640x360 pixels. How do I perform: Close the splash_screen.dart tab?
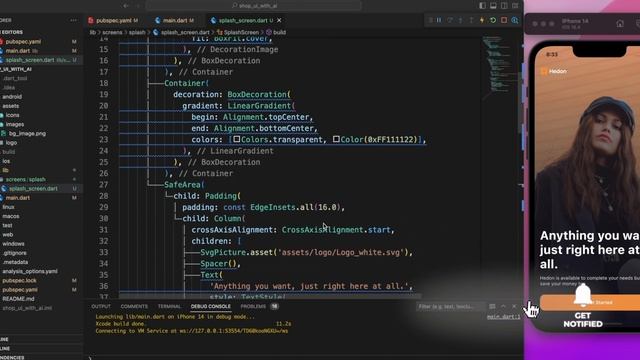tap(279, 20)
